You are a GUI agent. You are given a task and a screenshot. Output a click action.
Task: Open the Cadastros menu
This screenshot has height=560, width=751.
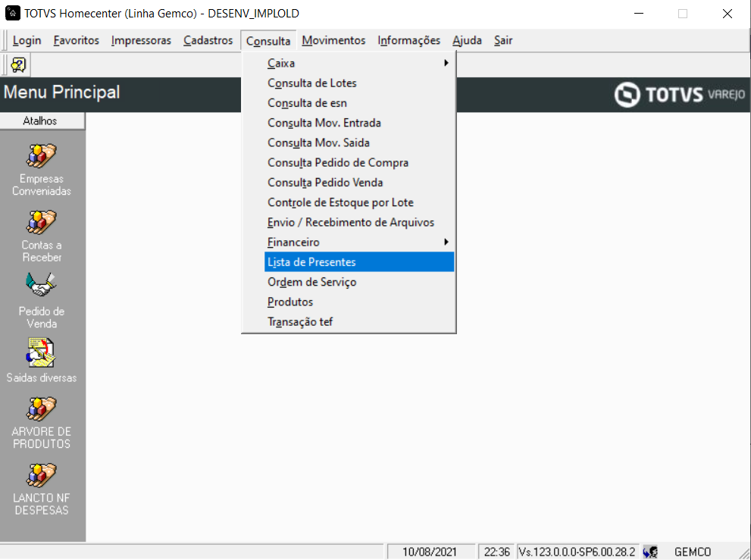coord(208,41)
